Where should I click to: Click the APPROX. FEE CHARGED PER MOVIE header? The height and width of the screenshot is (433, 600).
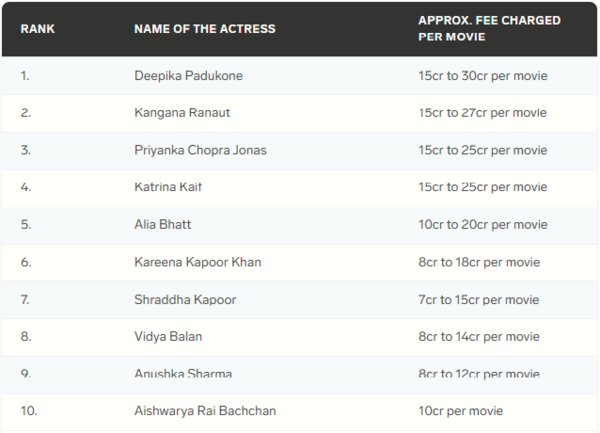click(489, 28)
